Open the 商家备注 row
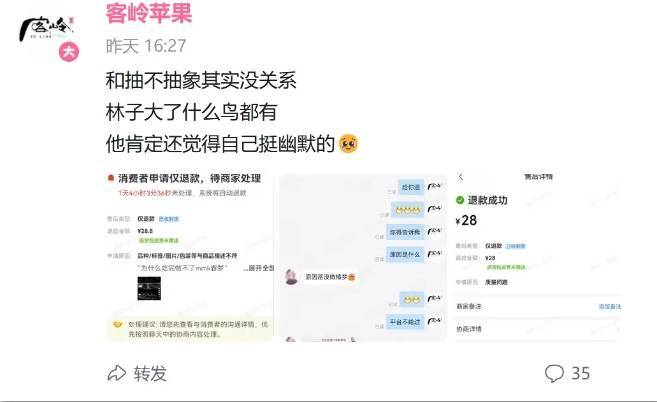 [x=538, y=307]
